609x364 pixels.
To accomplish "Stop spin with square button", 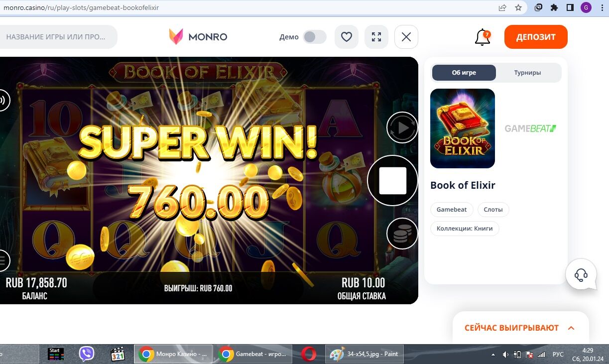I will [393, 180].
